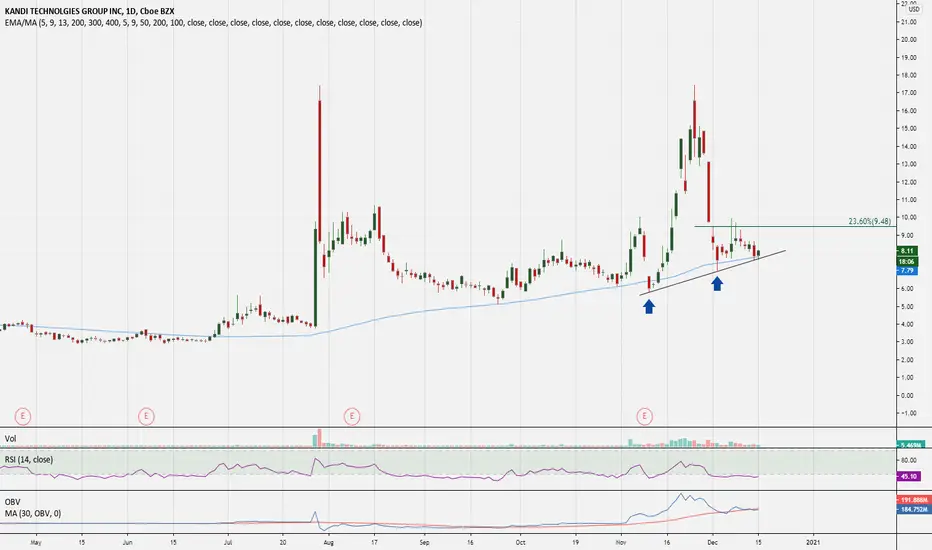Click the May label on time axis
Viewport: 932px width, 550px height.
(36, 542)
